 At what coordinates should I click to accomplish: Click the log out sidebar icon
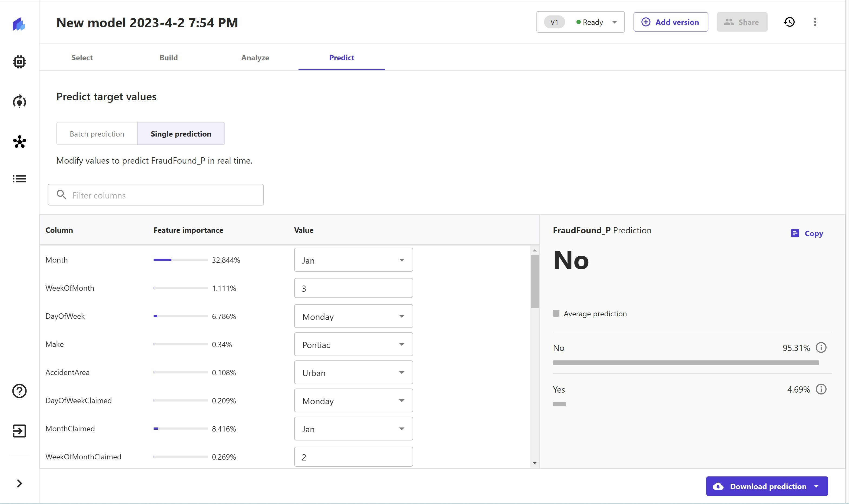(19, 431)
